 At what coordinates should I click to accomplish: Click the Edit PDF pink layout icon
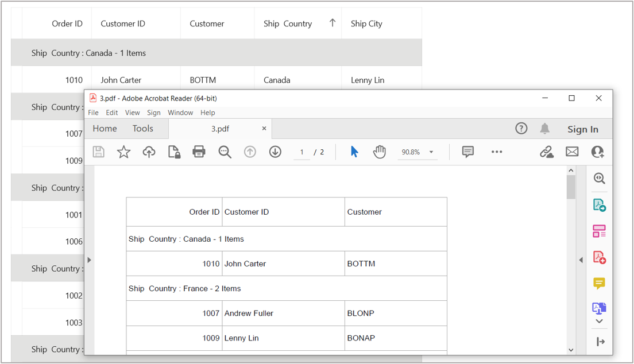click(599, 231)
